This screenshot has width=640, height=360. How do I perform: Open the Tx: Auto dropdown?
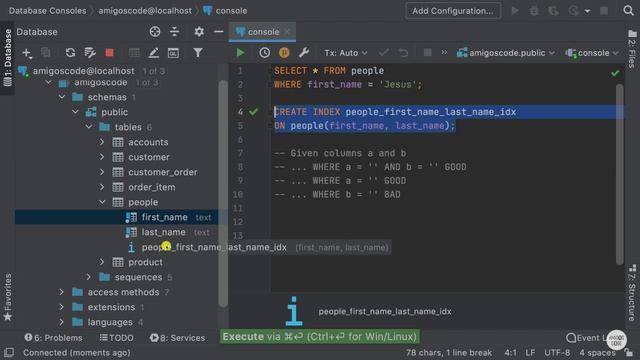(345, 53)
